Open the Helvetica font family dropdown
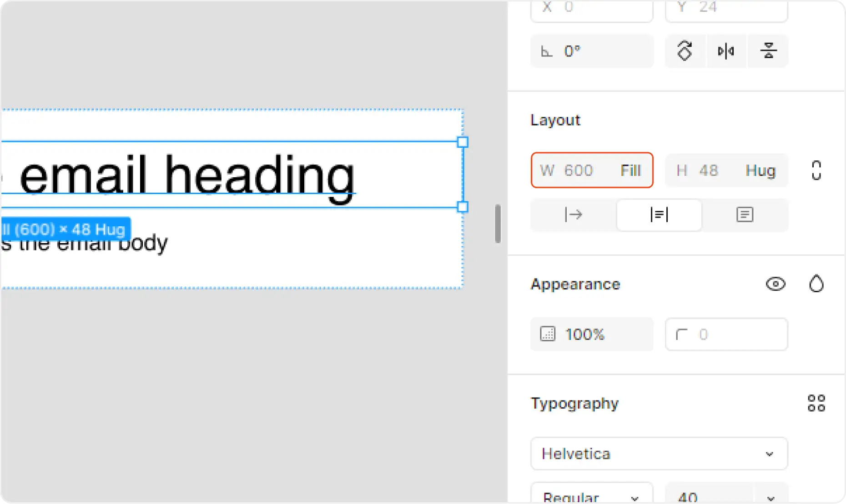 (x=659, y=454)
